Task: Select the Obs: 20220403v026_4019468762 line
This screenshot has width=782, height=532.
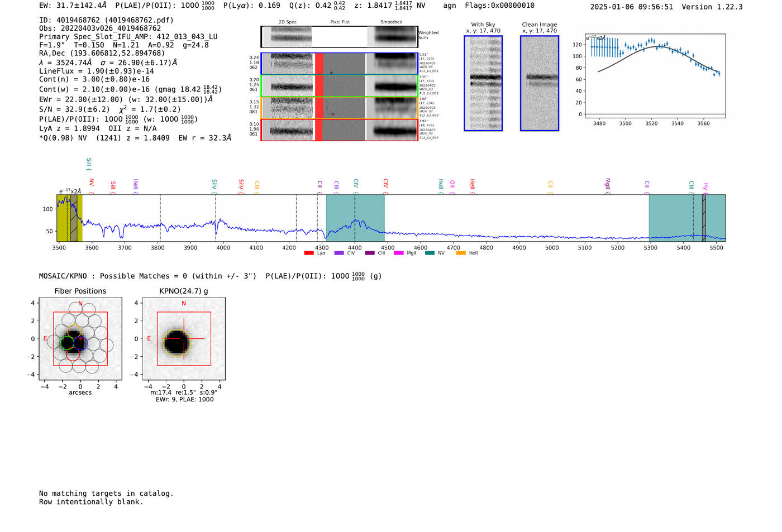Action: pyautogui.click(x=100, y=28)
